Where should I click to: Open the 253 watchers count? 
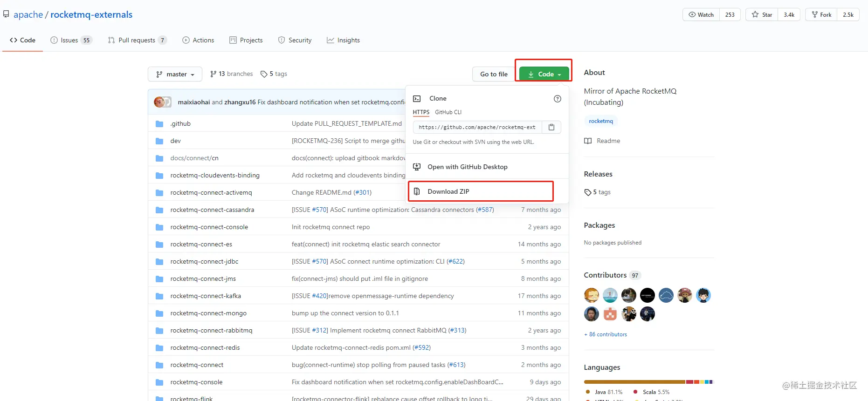coord(730,14)
